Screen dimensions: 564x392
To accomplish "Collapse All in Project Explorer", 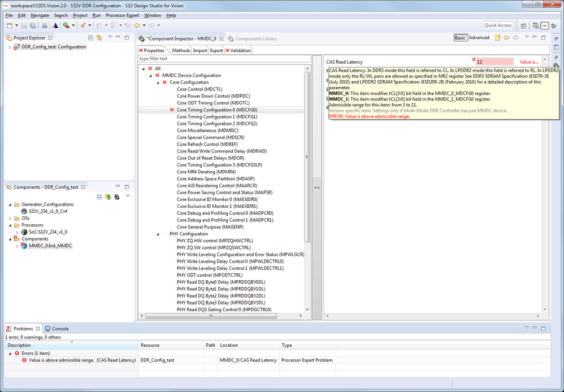I will tap(90, 37).
